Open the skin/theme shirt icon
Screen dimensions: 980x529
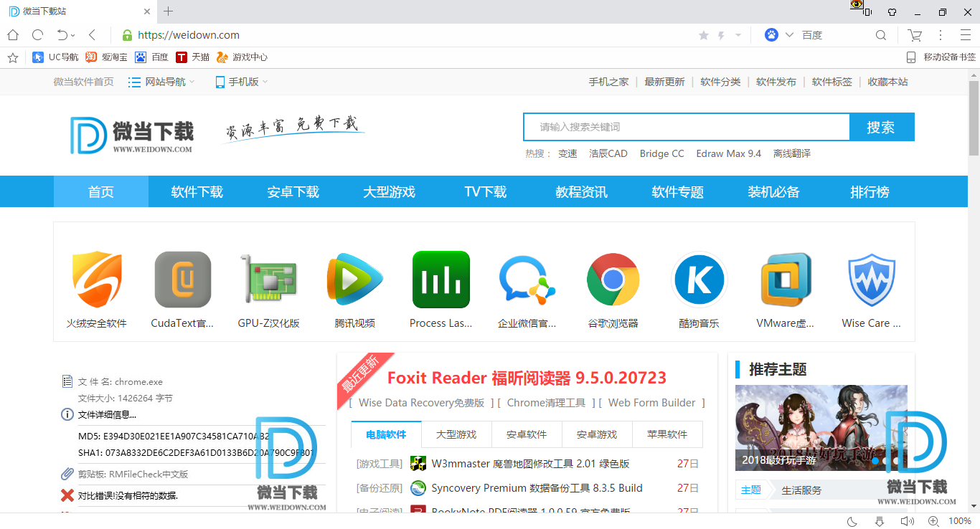[892, 11]
